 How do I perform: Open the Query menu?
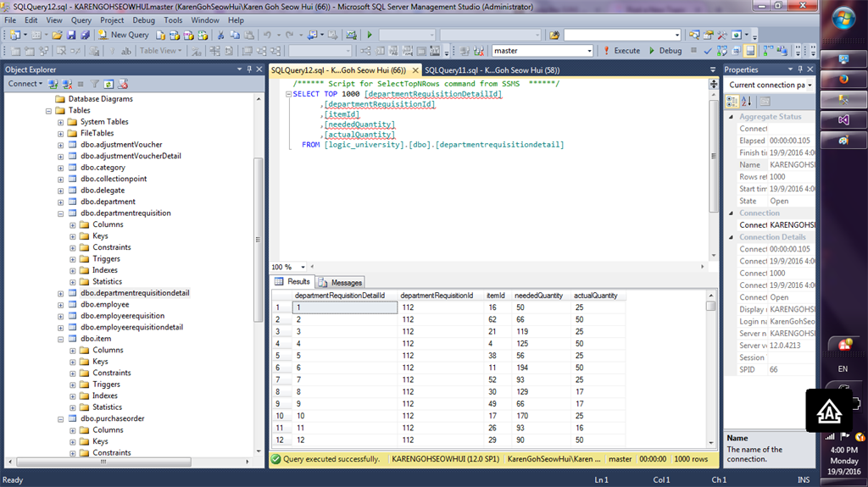[81, 19]
